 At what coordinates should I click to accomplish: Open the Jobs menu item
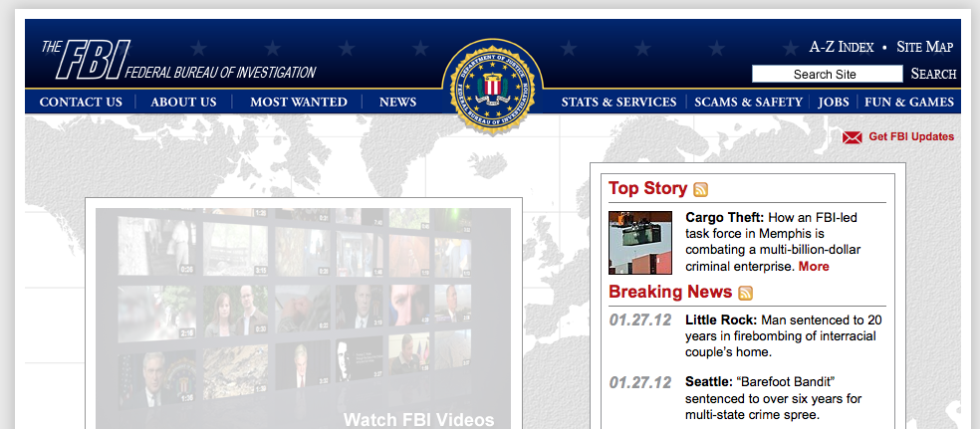pos(834,102)
